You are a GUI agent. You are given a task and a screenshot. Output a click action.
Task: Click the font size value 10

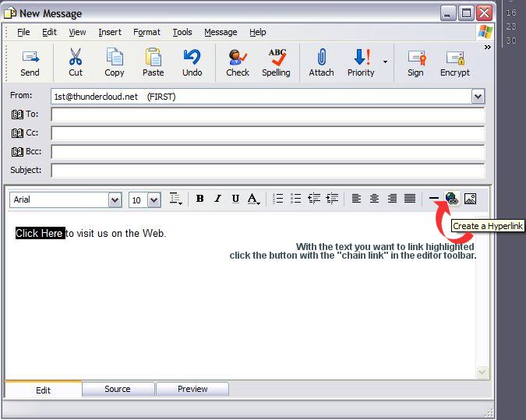click(x=136, y=200)
